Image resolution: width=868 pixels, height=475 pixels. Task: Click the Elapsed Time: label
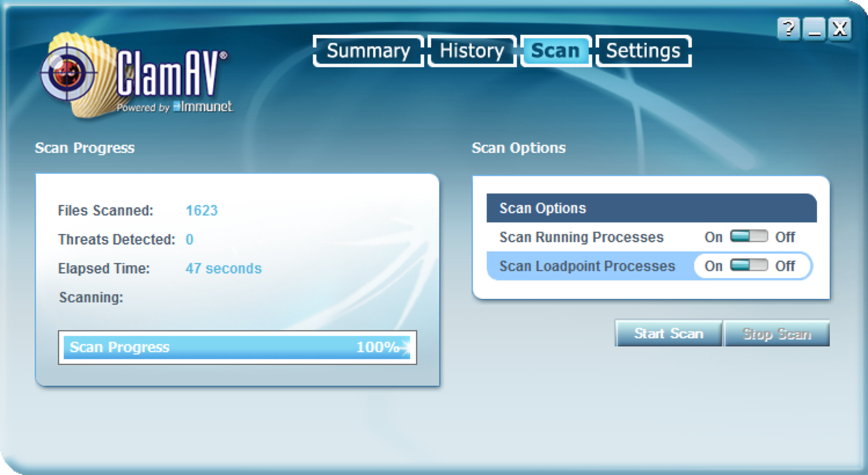point(104,269)
